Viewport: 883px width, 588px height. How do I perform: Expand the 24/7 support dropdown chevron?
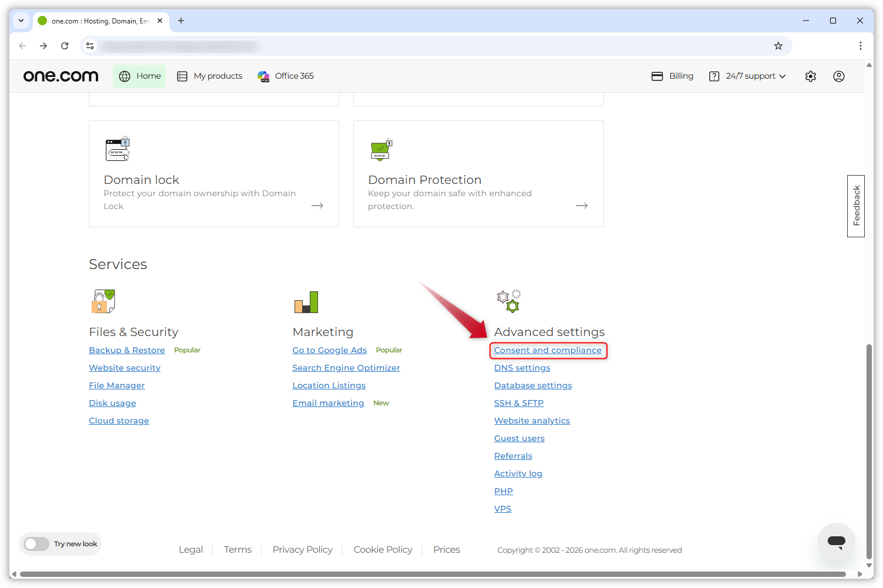pos(783,76)
